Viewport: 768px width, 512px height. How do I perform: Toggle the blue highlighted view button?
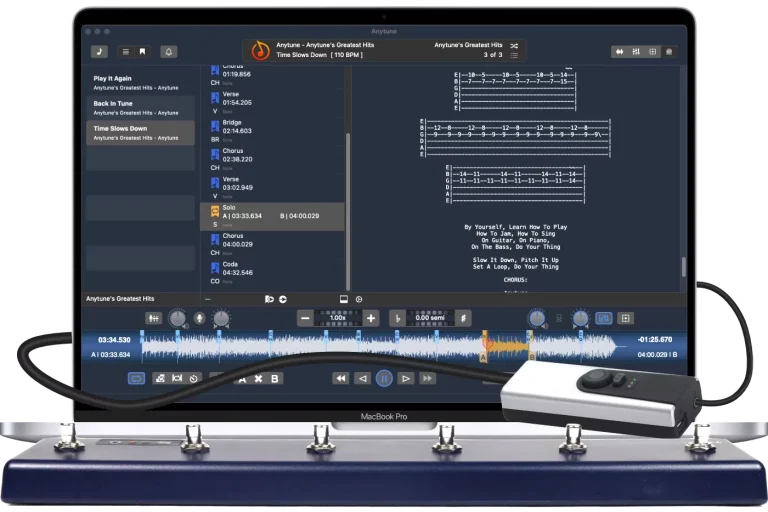point(603,318)
